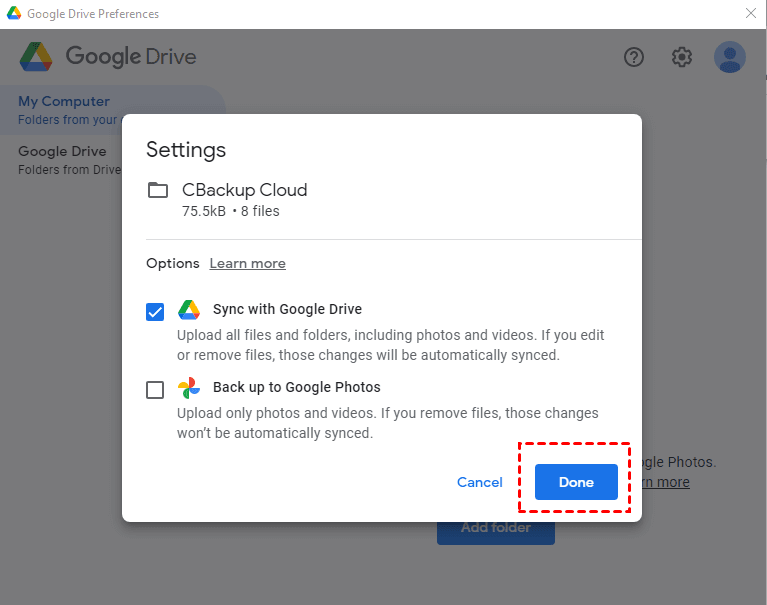Click the Add folder button behind dialog
The height and width of the screenshot is (605, 767).
point(495,529)
